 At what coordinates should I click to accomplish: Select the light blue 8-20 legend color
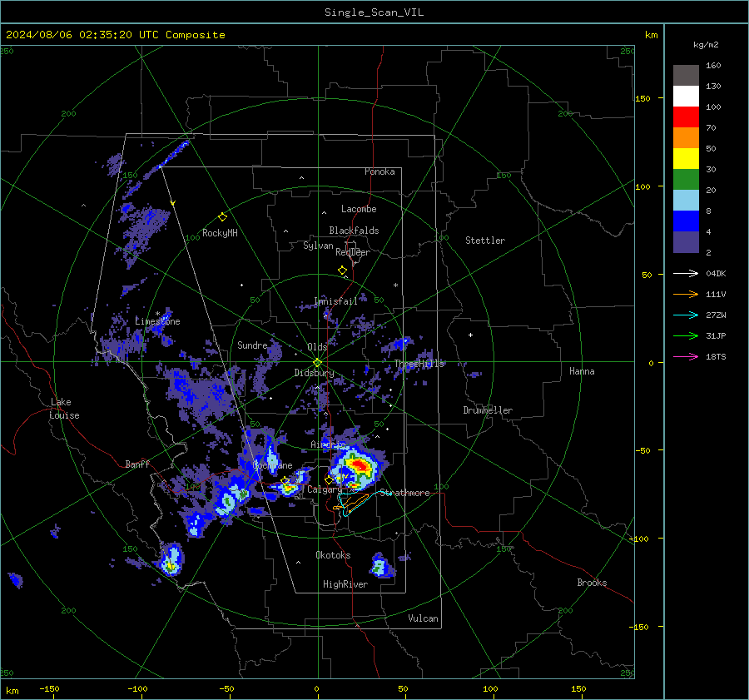click(686, 201)
